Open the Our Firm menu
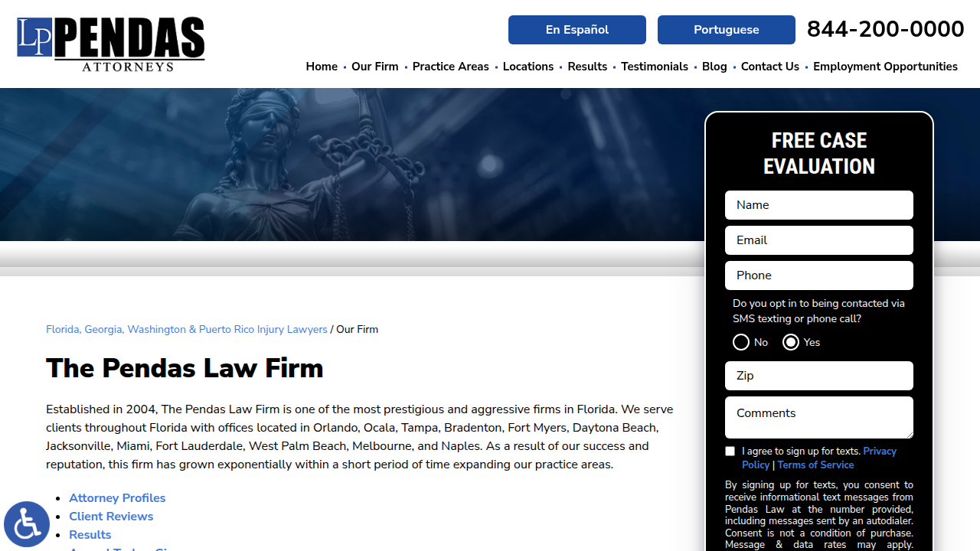This screenshot has height=551, width=980. pyautogui.click(x=375, y=67)
